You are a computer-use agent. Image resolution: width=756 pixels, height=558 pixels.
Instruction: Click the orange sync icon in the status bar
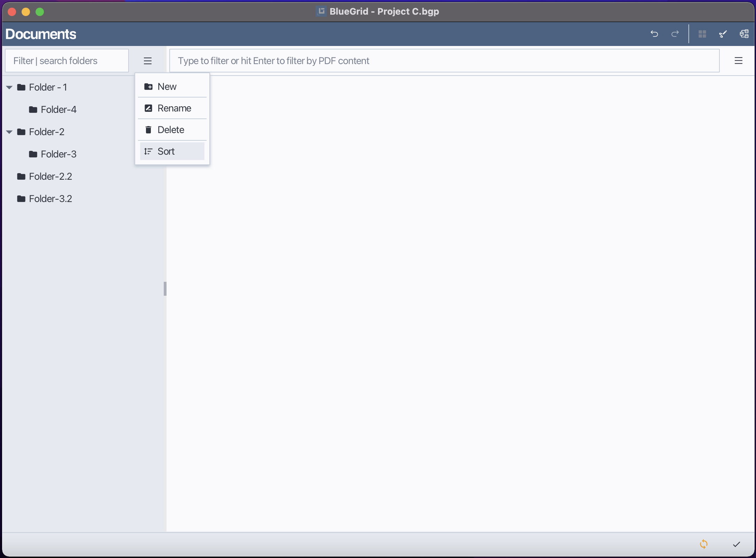click(704, 544)
